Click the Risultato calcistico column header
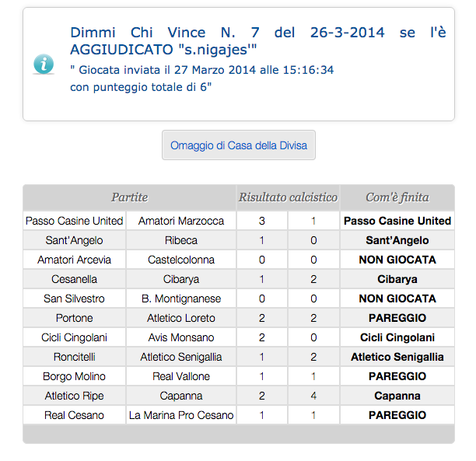The height and width of the screenshot is (461, 476). click(288, 197)
